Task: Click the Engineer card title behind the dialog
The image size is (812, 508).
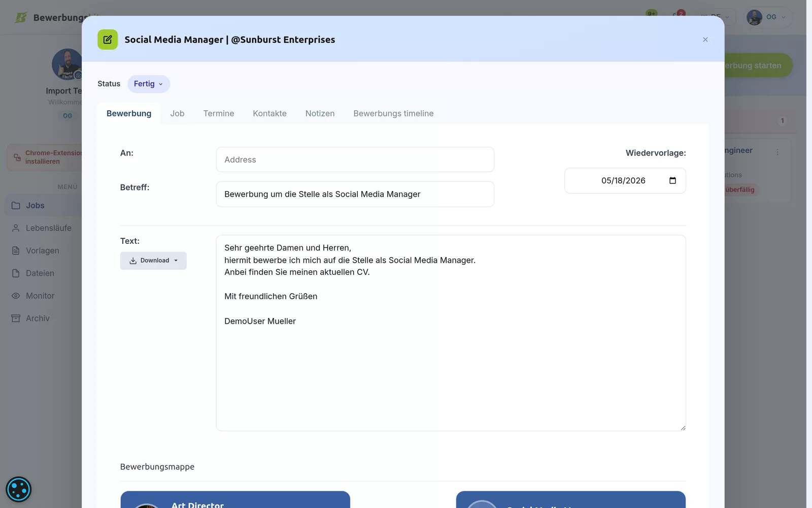Action: pyautogui.click(x=738, y=150)
